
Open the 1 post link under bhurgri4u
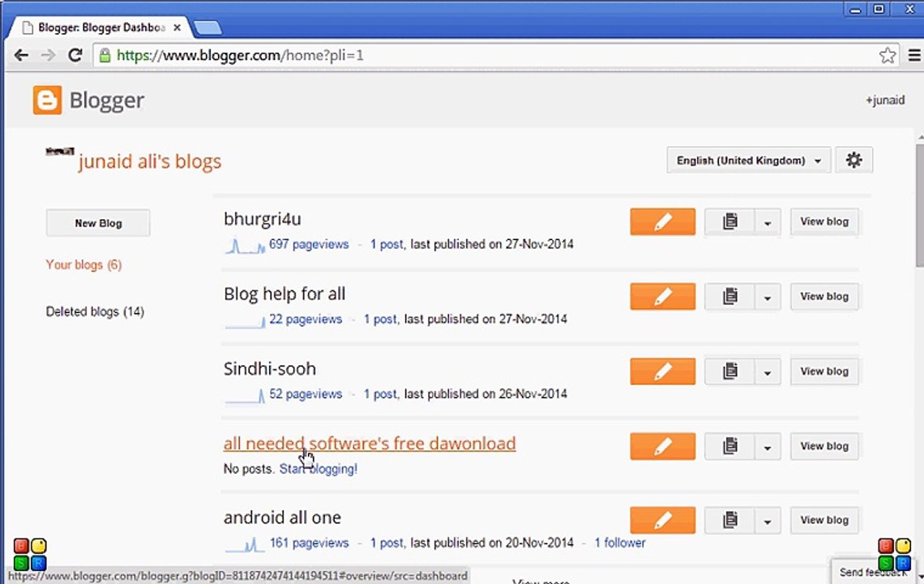[x=387, y=244]
